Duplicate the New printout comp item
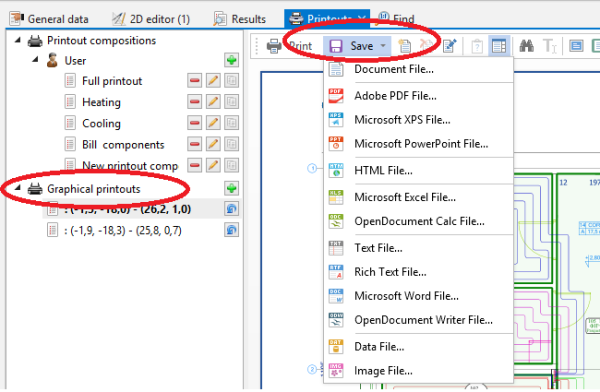The image size is (600, 392). tap(232, 165)
